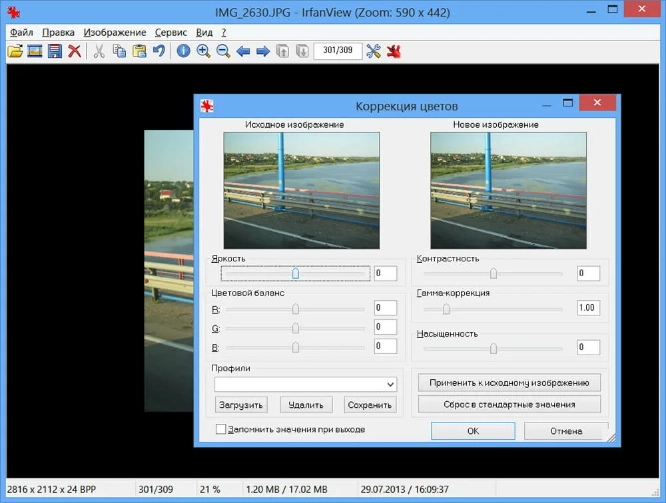Click the Undo arrow icon
The height and width of the screenshot is (503, 666).
(159, 51)
